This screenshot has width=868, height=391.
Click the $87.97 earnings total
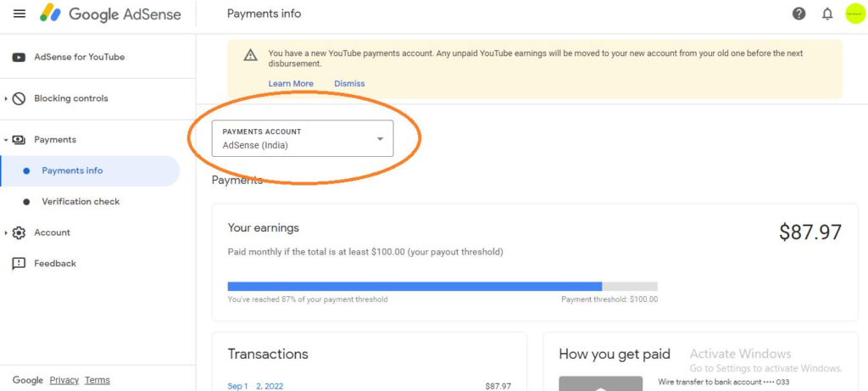[810, 232]
